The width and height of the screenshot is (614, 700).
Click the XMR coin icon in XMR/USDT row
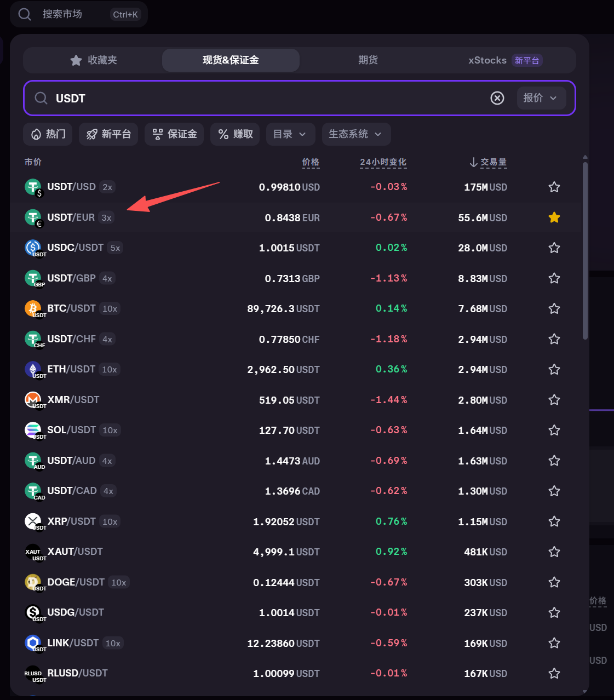coord(33,399)
